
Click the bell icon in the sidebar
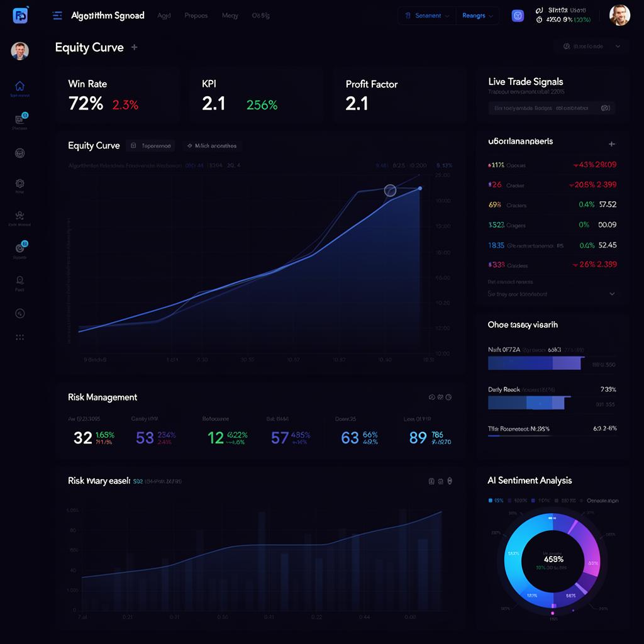tap(19, 280)
